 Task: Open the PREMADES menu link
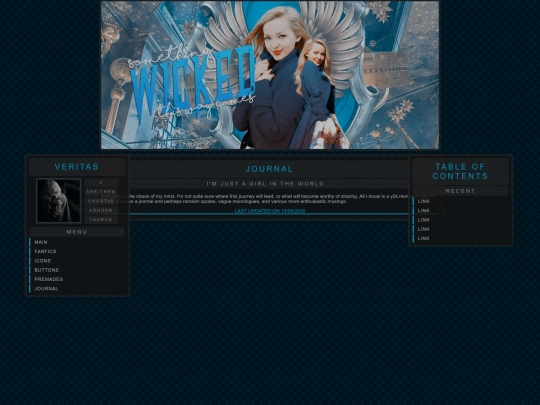pos(49,279)
